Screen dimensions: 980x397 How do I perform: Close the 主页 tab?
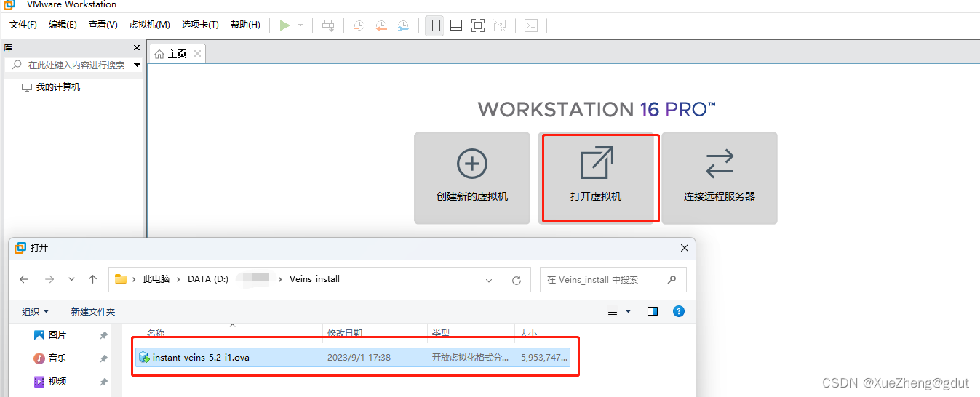[x=197, y=54]
